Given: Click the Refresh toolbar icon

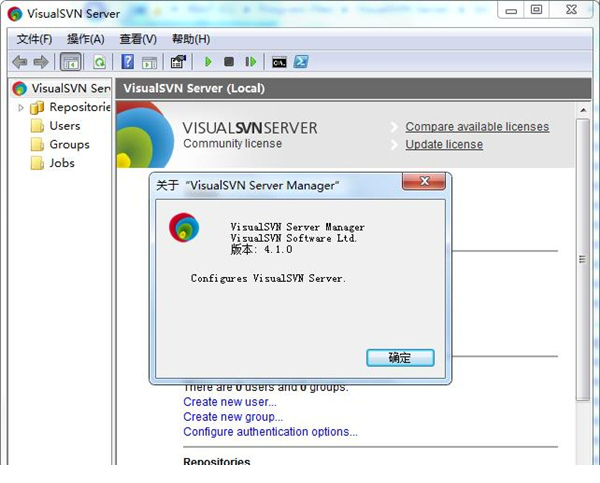Looking at the screenshot, I should (x=99, y=62).
